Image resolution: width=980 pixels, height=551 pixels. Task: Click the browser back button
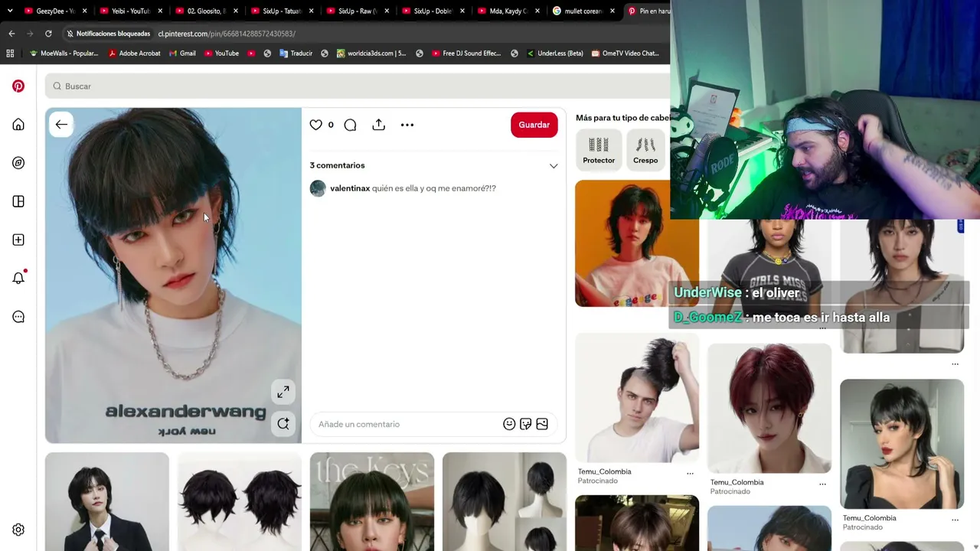[11, 34]
